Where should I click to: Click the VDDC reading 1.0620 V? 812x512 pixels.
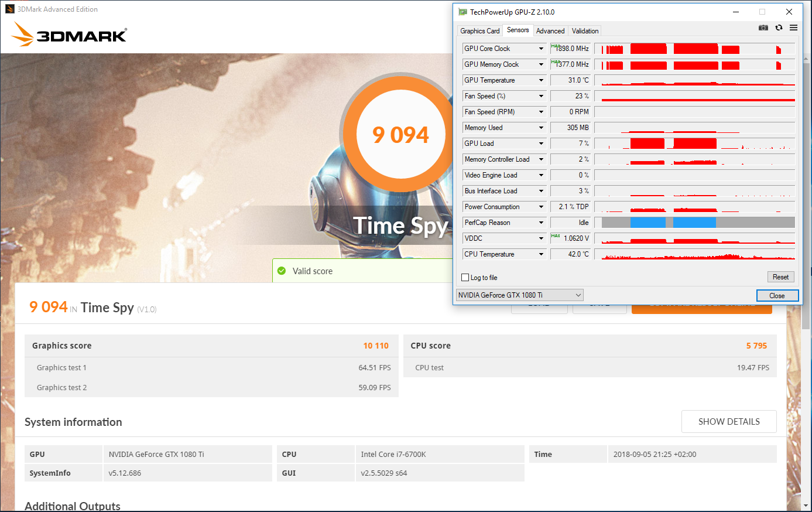pyautogui.click(x=571, y=238)
